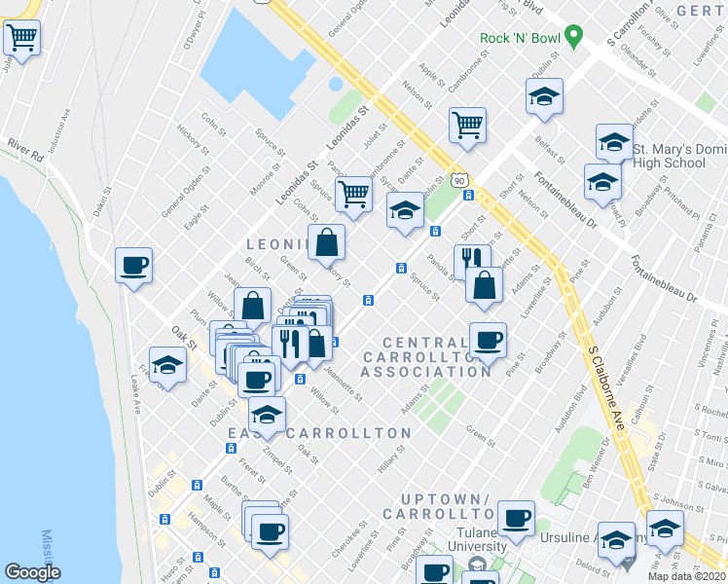Click the Dakin St label
The width and height of the screenshot is (728, 584).
(x=102, y=201)
